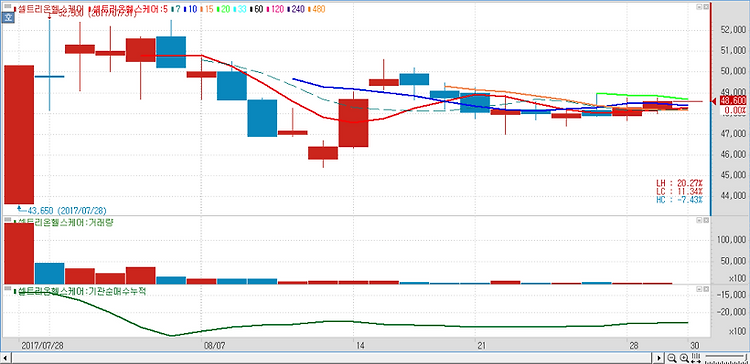This screenshot has width=750, height=364.
Task: Select the 60-day moving average legend
Action: [x=257, y=9]
